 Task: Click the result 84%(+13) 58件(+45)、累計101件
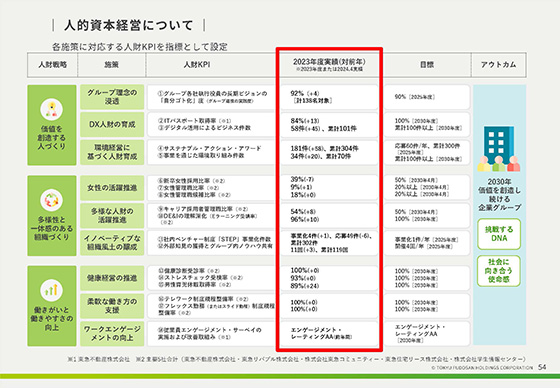click(329, 125)
